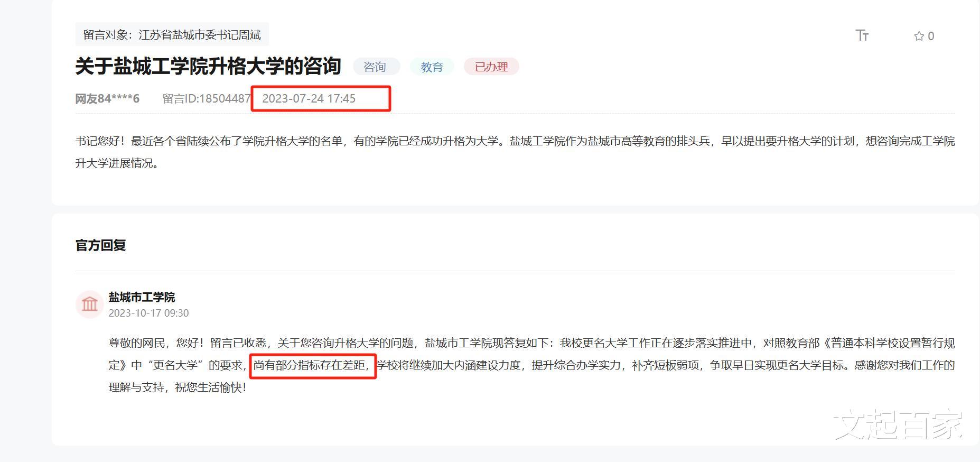Click the favorite count number 0
The height and width of the screenshot is (462, 980).
tap(931, 36)
